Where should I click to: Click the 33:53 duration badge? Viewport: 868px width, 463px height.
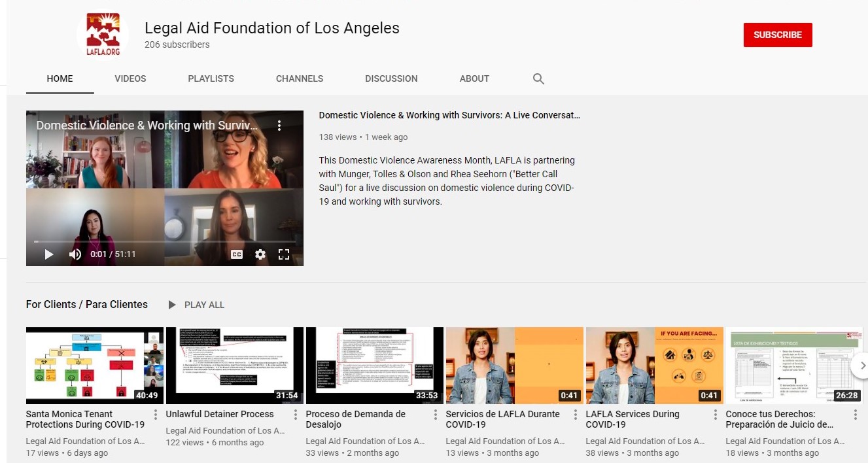point(428,396)
